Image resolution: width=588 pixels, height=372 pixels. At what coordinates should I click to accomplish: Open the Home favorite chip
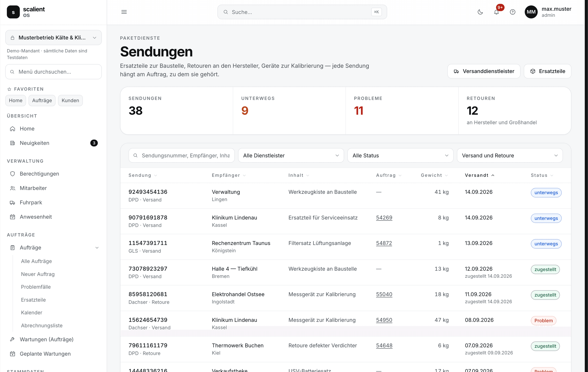pos(16,101)
